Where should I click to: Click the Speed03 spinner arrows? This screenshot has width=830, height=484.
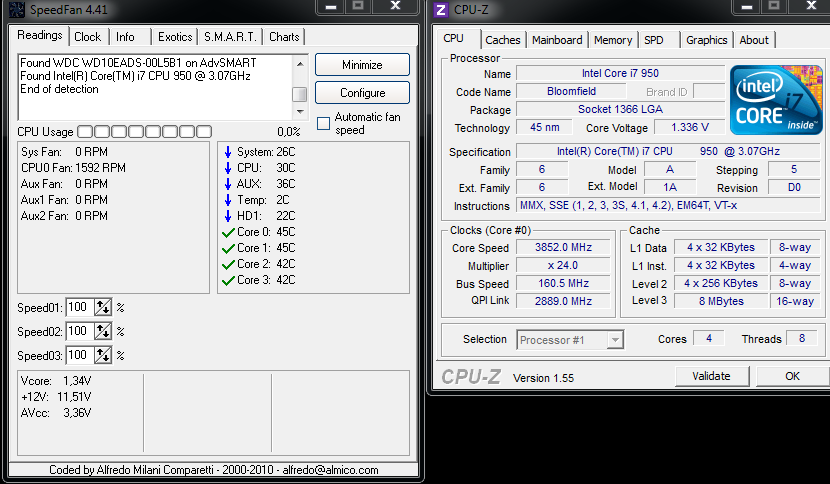(103, 355)
